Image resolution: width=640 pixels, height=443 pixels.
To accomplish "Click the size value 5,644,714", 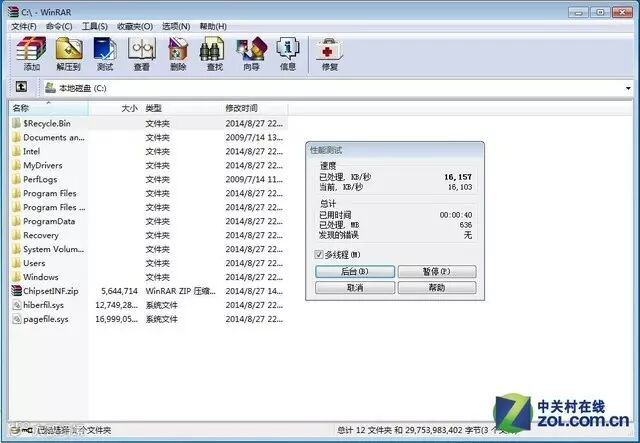I will 119,291.
